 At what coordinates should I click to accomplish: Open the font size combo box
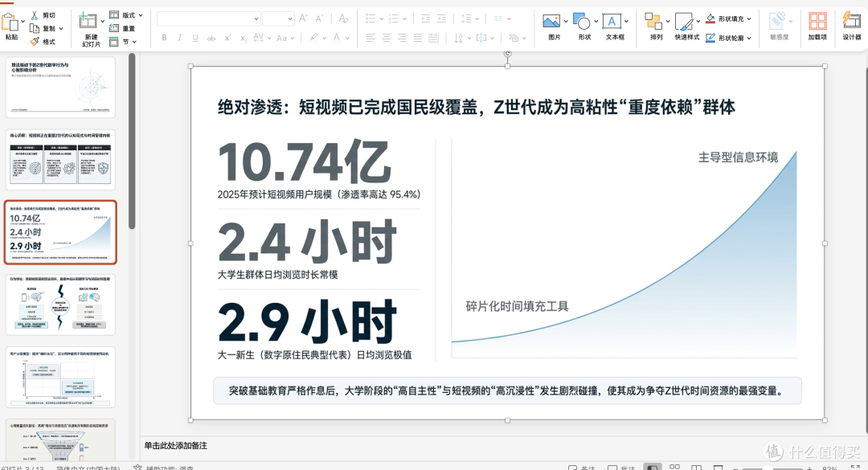pos(278,18)
